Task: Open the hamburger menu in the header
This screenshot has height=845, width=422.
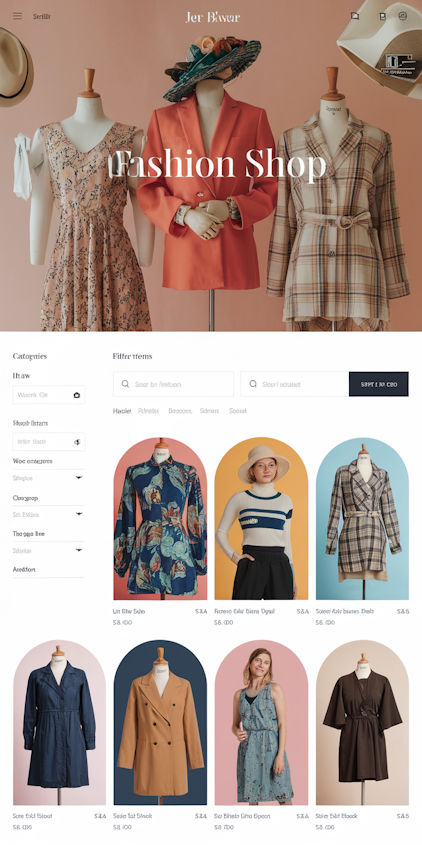Action: pos(18,16)
